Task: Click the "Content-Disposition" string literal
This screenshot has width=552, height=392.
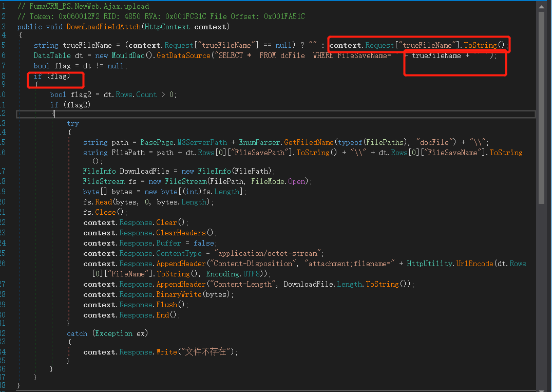Action: tap(253, 264)
